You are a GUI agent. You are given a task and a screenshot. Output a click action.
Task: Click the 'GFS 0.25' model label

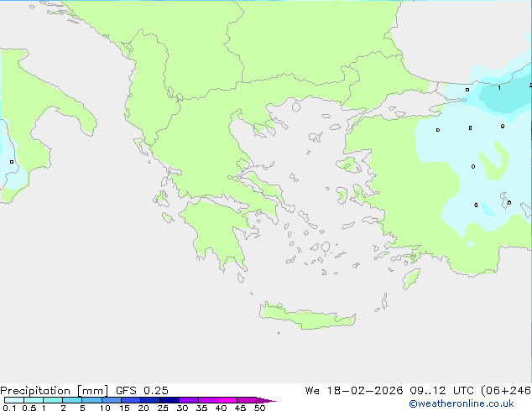(142, 391)
